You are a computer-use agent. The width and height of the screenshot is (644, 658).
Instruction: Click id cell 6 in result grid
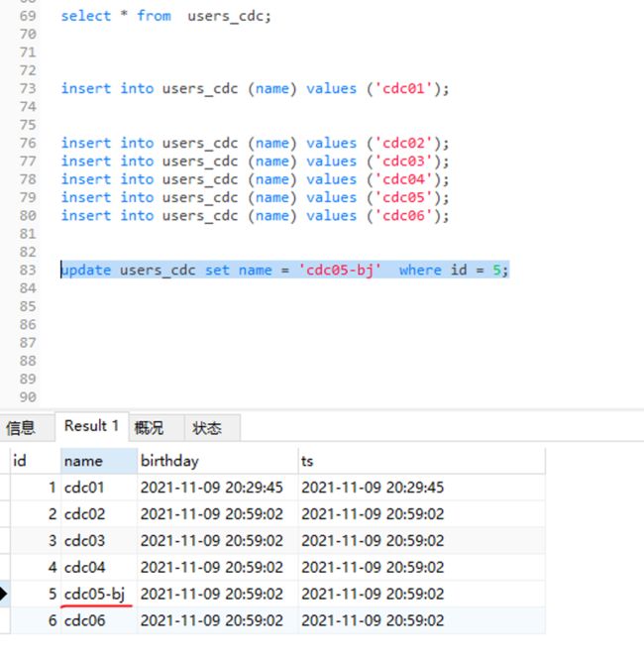tap(36, 620)
